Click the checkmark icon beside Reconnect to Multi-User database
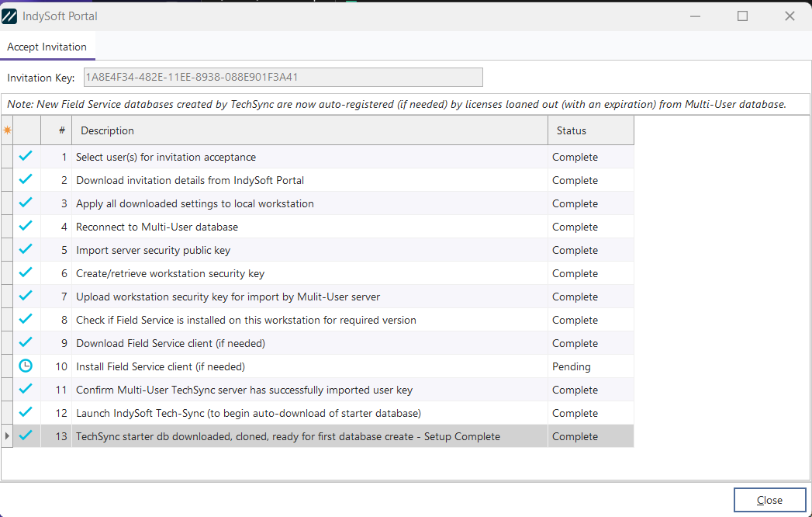 (26, 227)
